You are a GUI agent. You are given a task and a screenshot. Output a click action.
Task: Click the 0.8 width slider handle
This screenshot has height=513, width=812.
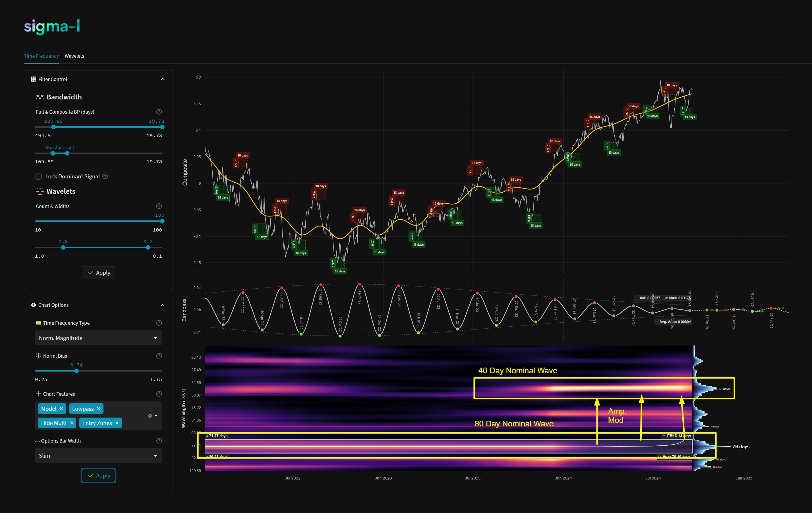[x=63, y=248]
